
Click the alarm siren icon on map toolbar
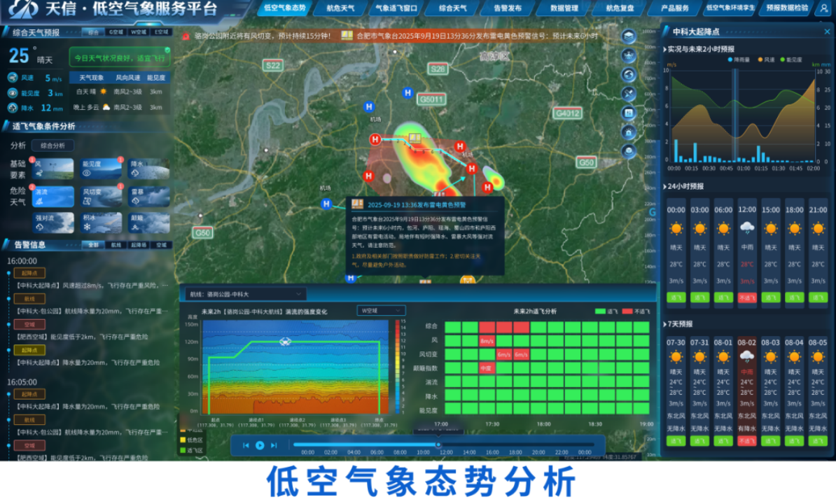[x=629, y=131]
